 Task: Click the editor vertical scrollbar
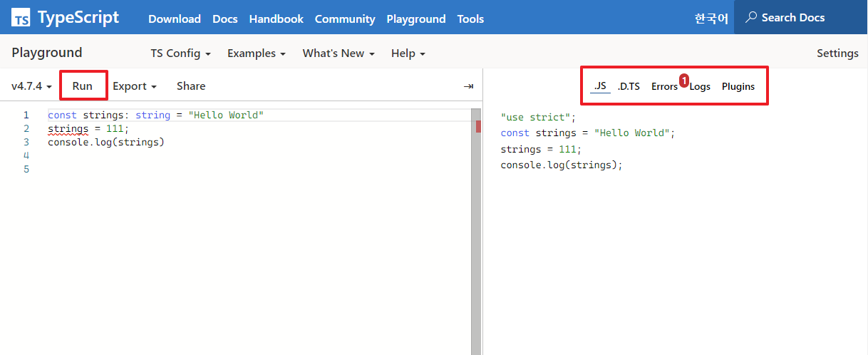476,232
